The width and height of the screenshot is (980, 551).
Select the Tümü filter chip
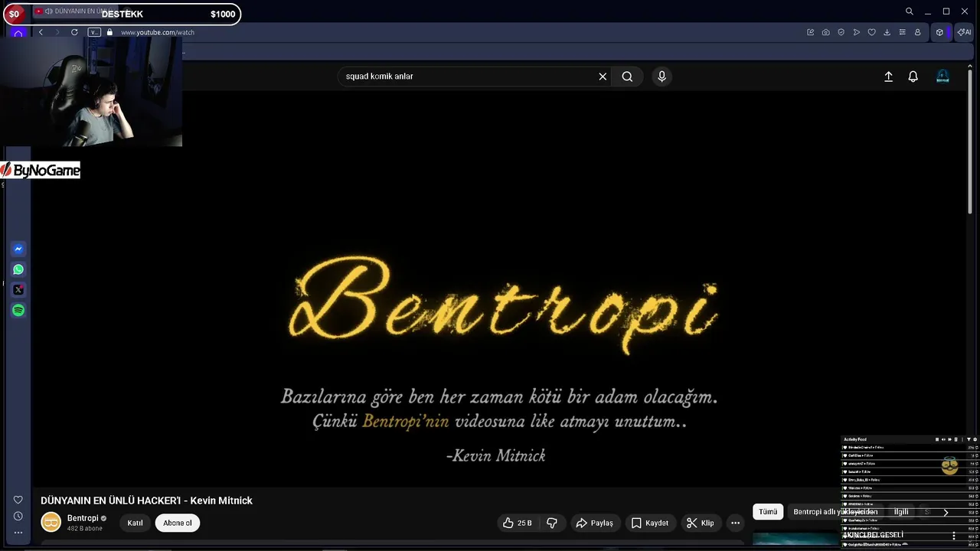click(x=768, y=512)
